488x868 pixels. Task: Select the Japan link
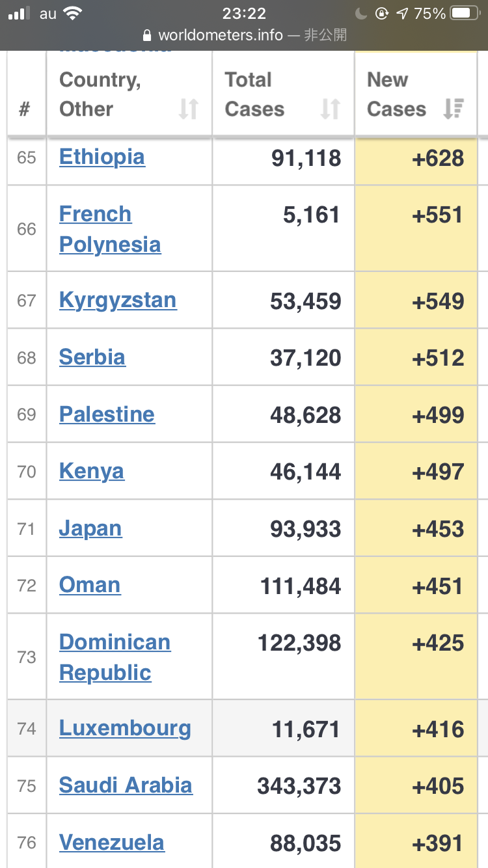90,528
